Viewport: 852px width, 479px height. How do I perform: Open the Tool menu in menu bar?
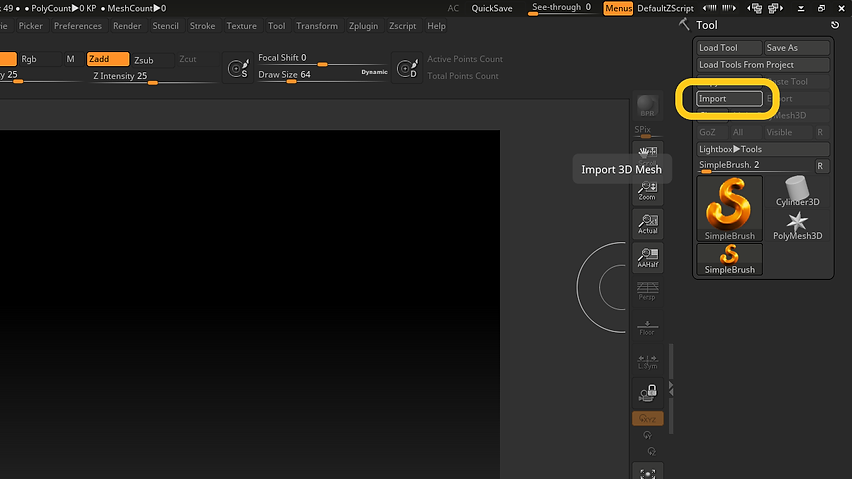(x=276, y=26)
